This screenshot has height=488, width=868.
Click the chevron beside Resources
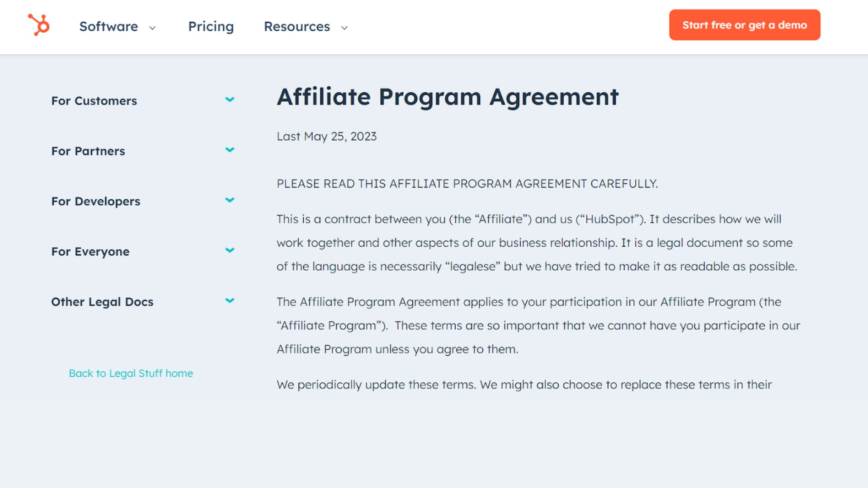[x=344, y=28]
